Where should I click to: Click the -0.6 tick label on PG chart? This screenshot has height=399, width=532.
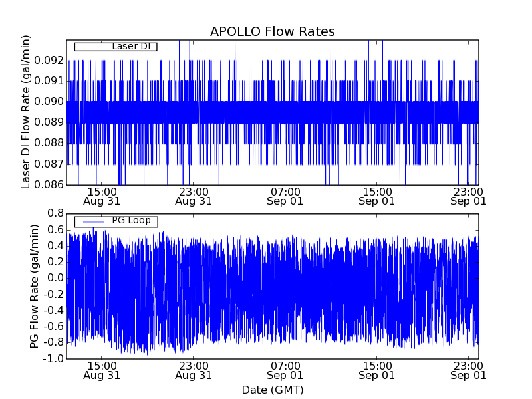(54, 327)
